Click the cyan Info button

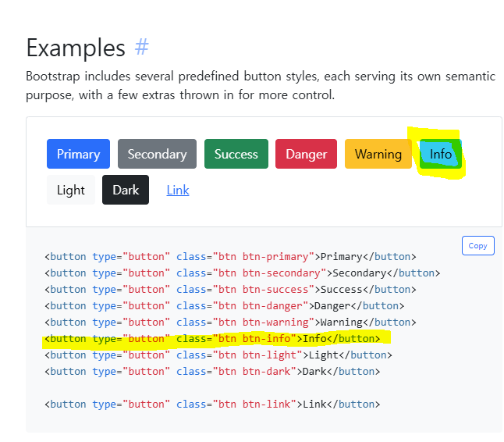[441, 154]
